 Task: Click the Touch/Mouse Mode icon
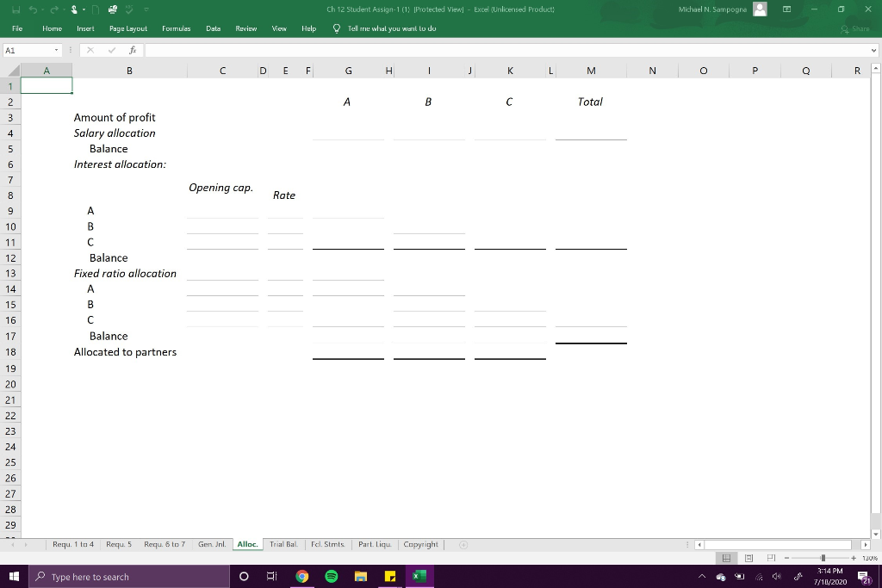click(x=74, y=9)
